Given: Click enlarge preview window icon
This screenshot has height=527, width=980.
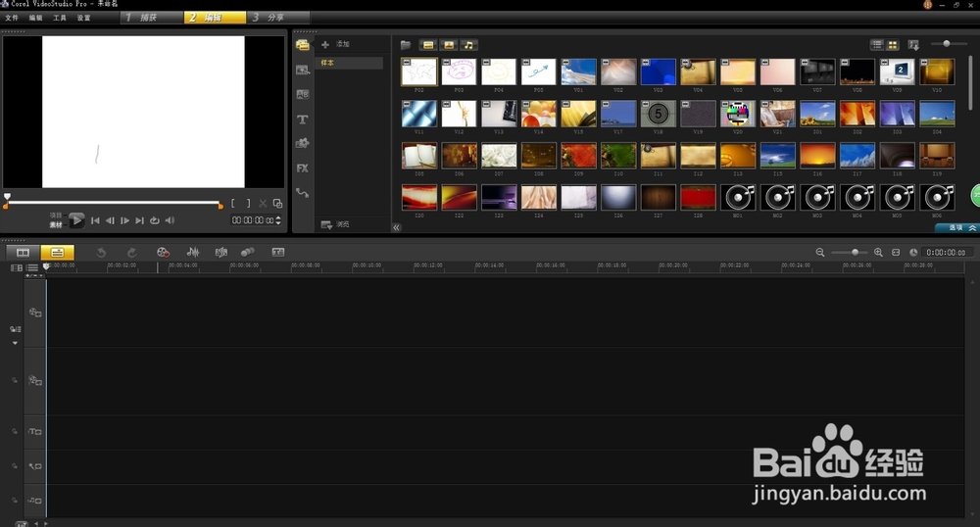Looking at the screenshot, I should click(x=277, y=204).
